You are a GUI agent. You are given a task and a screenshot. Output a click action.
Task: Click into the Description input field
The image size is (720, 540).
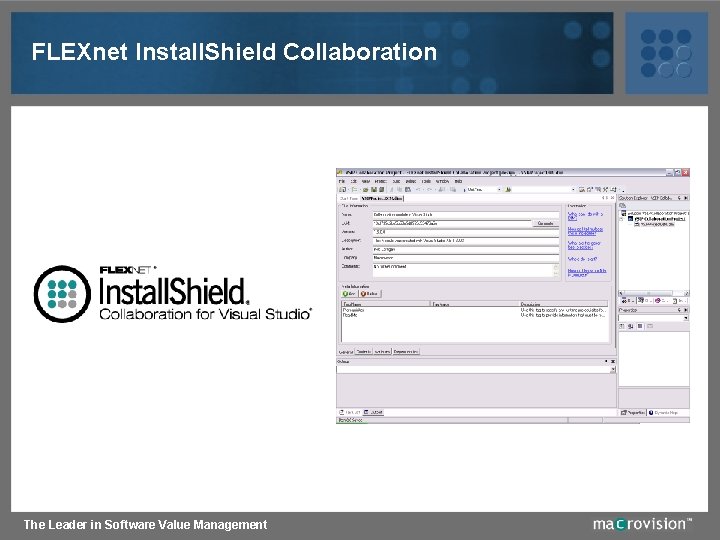tap(466, 241)
